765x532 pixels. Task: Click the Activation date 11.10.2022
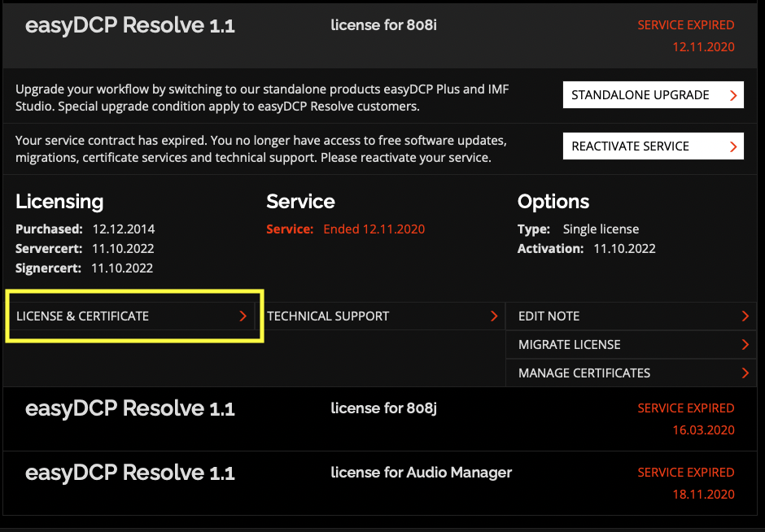(x=624, y=249)
